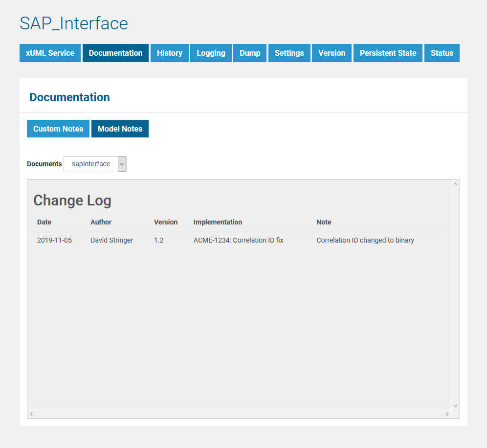
Task: Open the xUML Service tab
Action: point(50,53)
